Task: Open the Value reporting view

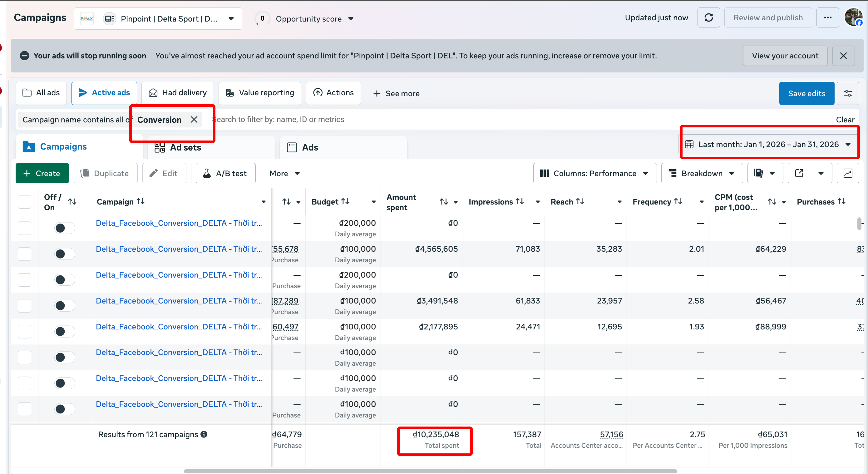Action: pos(260,93)
